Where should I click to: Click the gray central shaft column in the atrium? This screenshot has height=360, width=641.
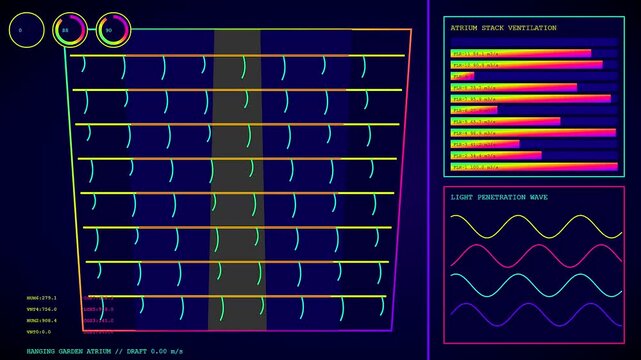click(x=237, y=180)
